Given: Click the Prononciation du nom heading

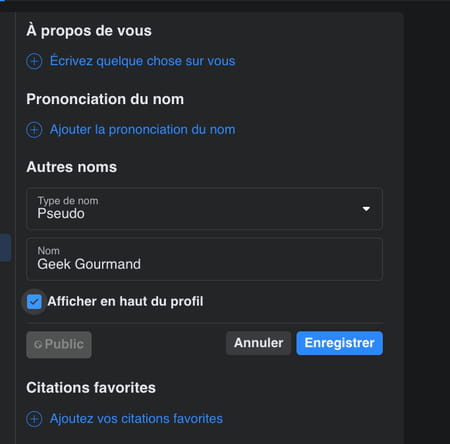Looking at the screenshot, I should [105, 99].
